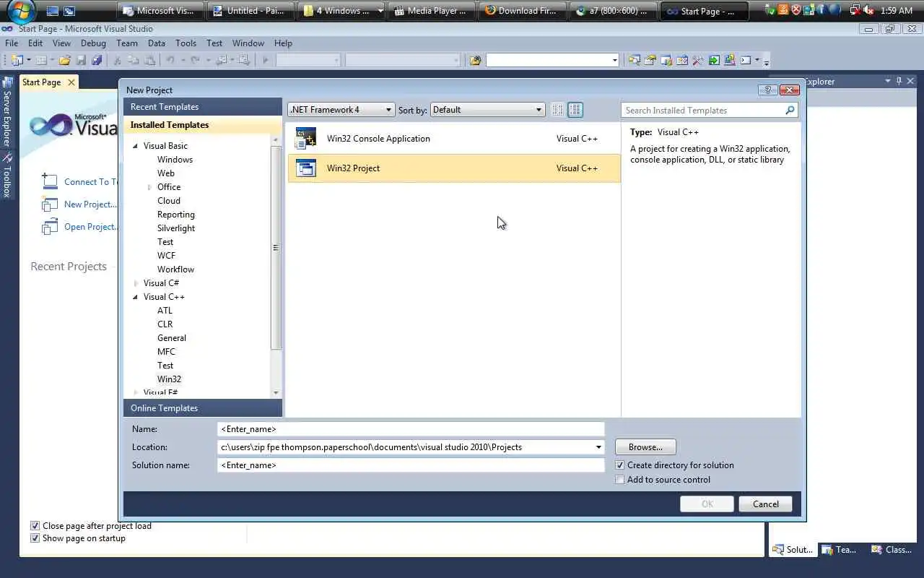This screenshot has height=578, width=924.
Task: Click the Open File toolbar icon
Action: coord(65,61)
